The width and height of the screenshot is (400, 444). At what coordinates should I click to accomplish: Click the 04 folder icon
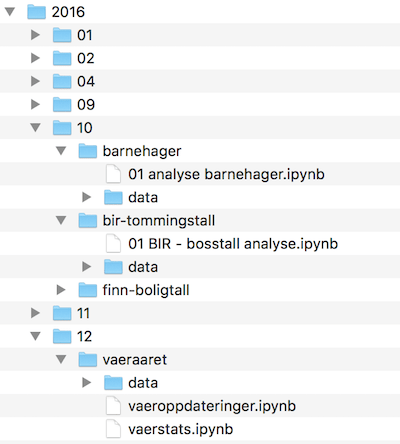[x=62, y=81]
